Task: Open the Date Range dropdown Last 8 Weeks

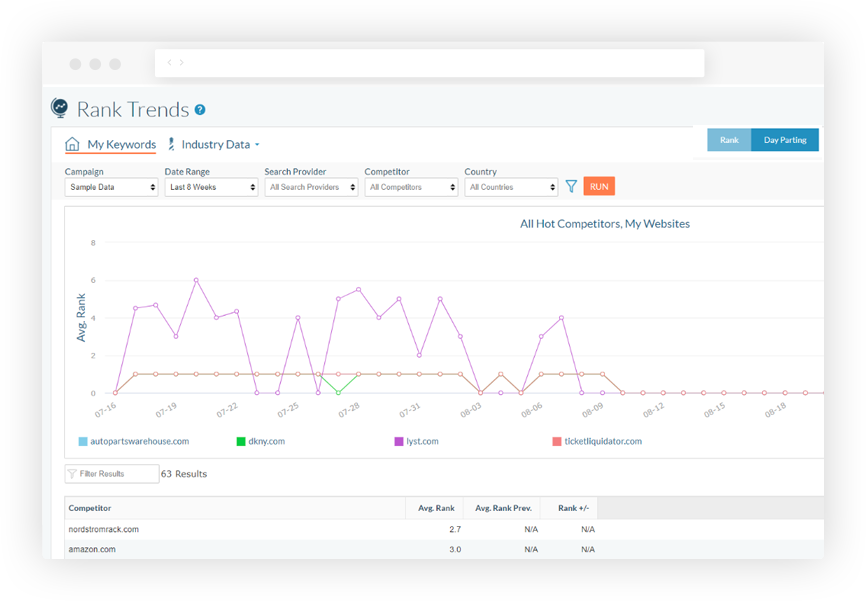Action: tap(212, 187)
